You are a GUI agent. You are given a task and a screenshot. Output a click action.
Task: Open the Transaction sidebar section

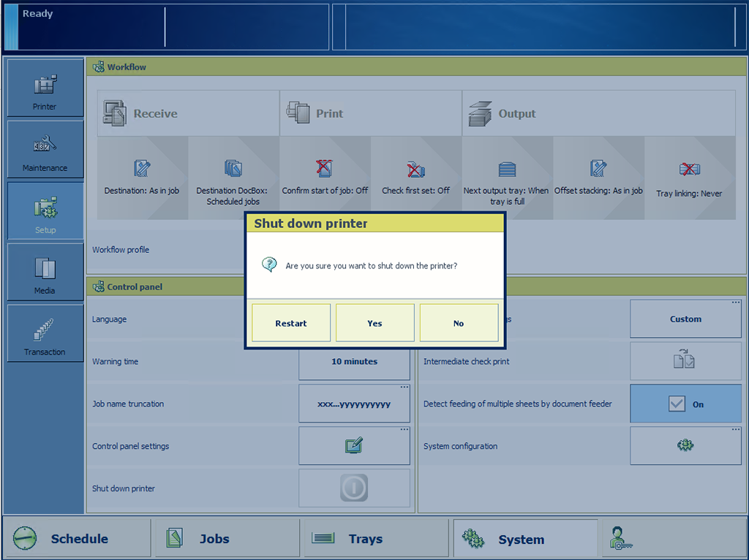[x=45, y=334]
